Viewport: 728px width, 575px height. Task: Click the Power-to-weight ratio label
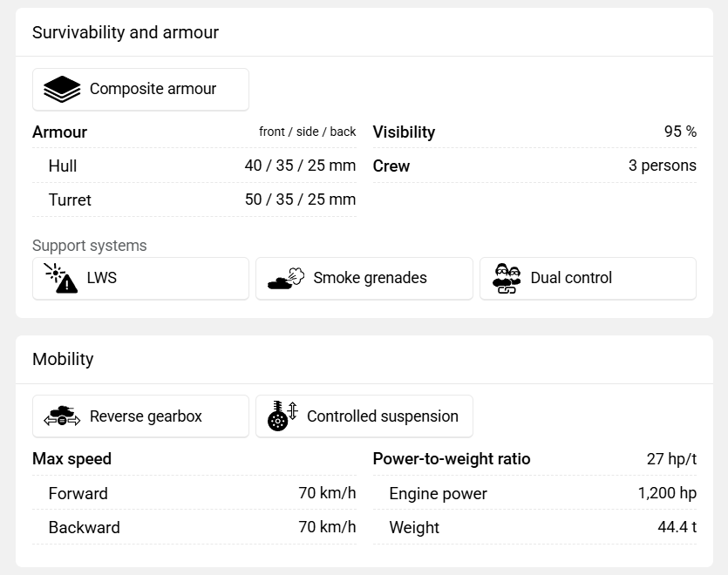coord(452,459)
